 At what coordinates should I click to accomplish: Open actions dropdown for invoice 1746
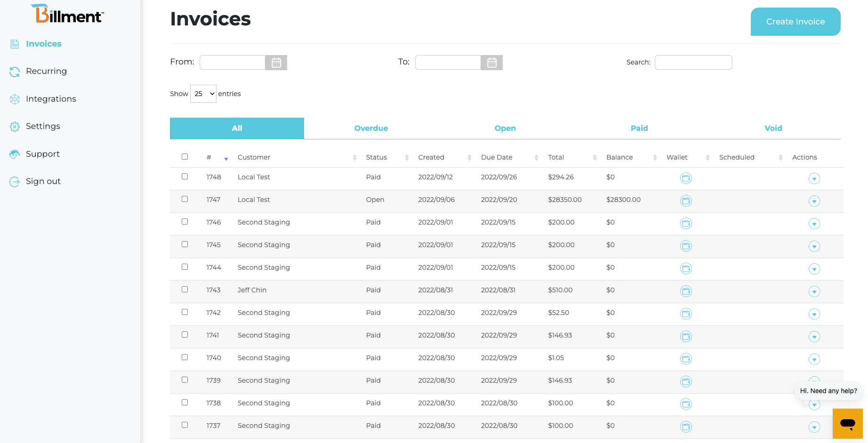click(x=814, y=224)
